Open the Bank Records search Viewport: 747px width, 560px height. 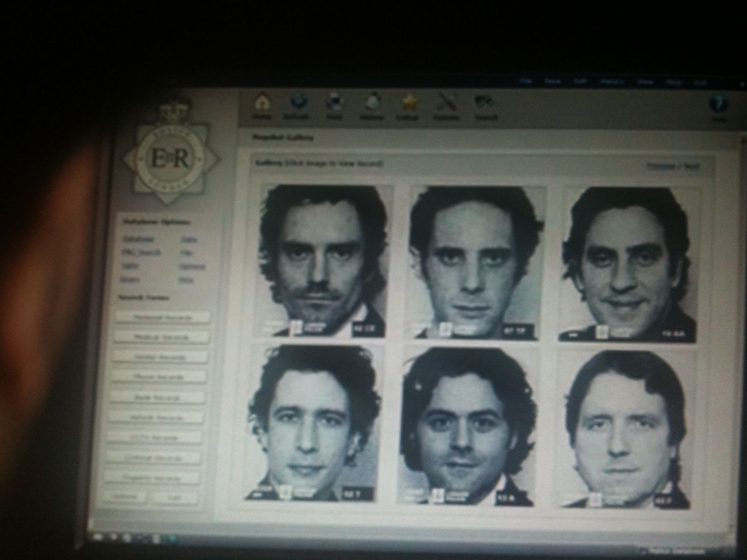[157, 398]
